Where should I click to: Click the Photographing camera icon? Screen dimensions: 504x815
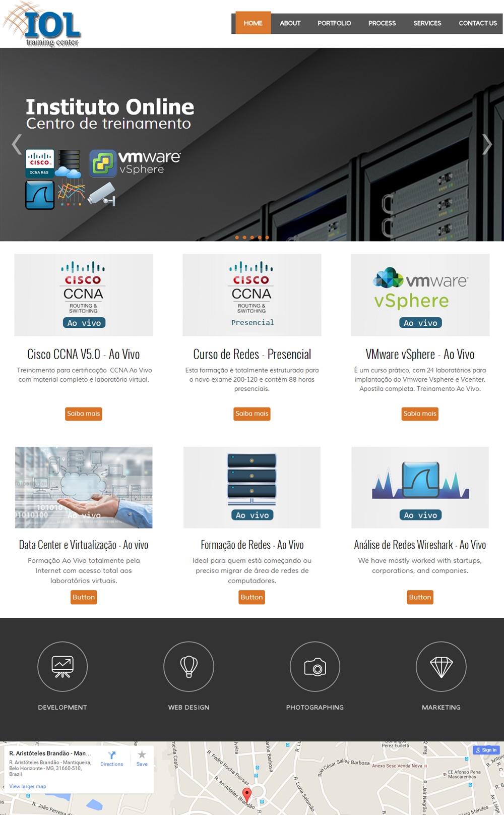[315, 667]
